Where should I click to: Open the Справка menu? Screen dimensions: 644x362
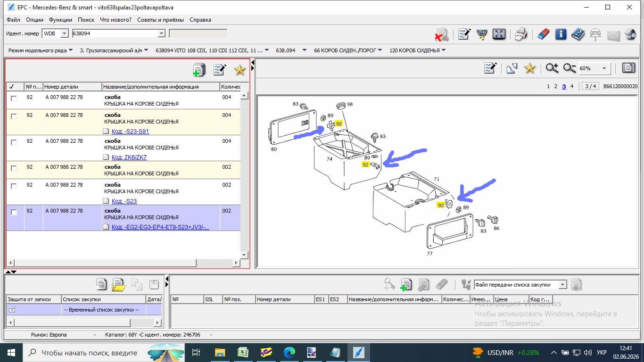point(200,20)
